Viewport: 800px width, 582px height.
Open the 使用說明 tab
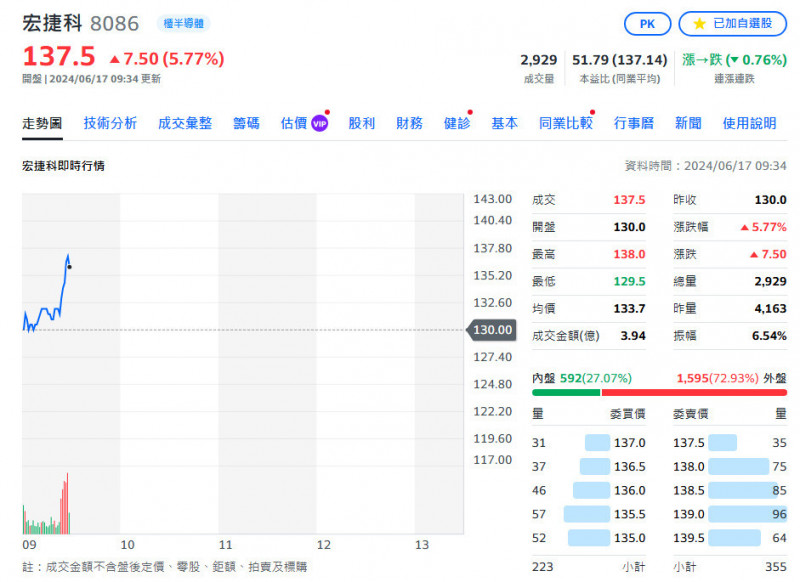point(749,123)
